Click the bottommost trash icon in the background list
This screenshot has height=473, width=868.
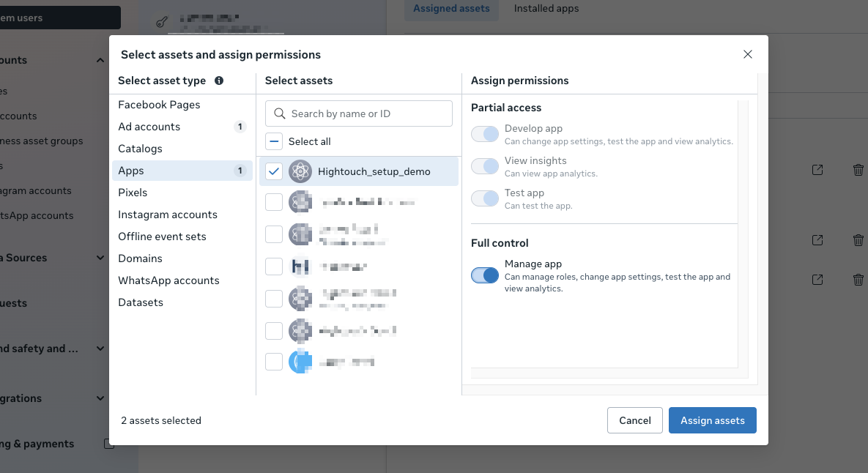point(858,279)
